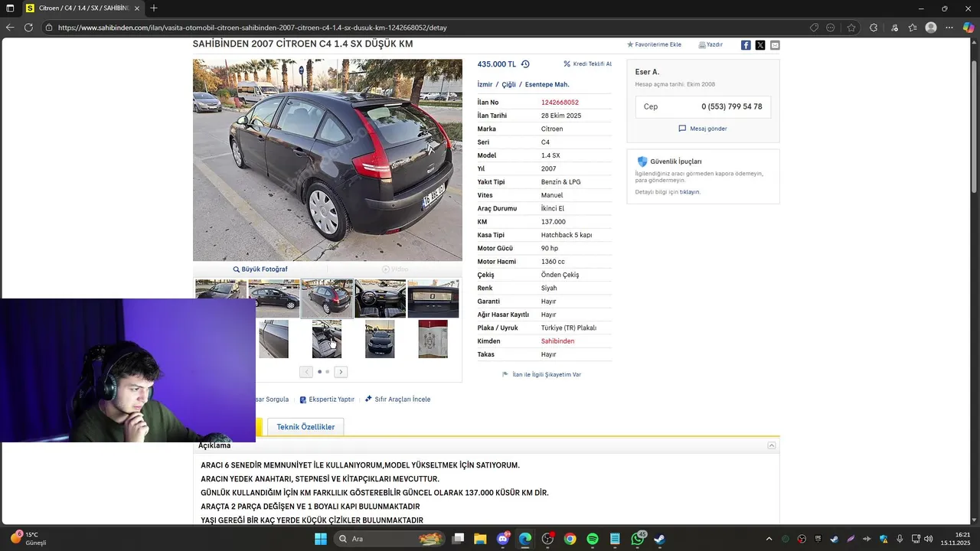Click Kredi Teklifi Al link
Image resolution: width=980 pixels, height=551 pixels.
tap(588, 64)
